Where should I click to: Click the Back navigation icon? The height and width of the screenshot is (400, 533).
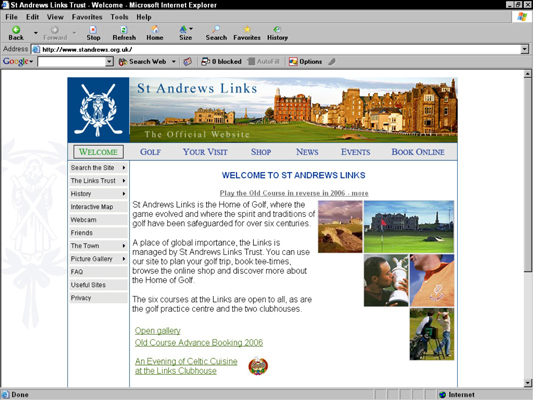click(x=16, y=30)
